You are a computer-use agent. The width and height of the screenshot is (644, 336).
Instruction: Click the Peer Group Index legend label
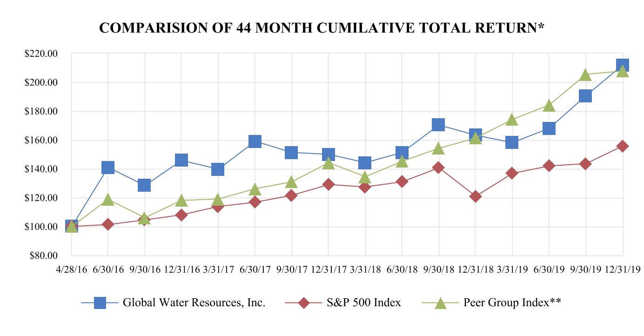point(512,303)
